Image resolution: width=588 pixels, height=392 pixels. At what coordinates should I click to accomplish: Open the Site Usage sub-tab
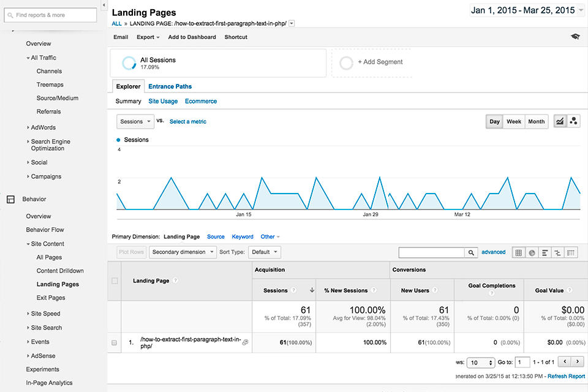(163, 101)
